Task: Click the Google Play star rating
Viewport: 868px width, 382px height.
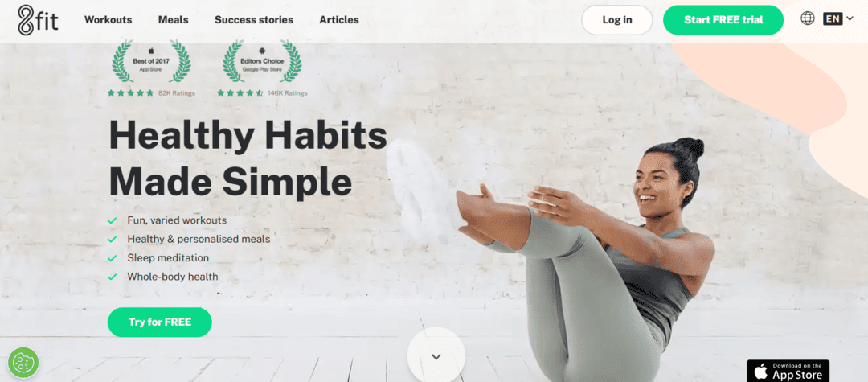Action: click(240, 93)
